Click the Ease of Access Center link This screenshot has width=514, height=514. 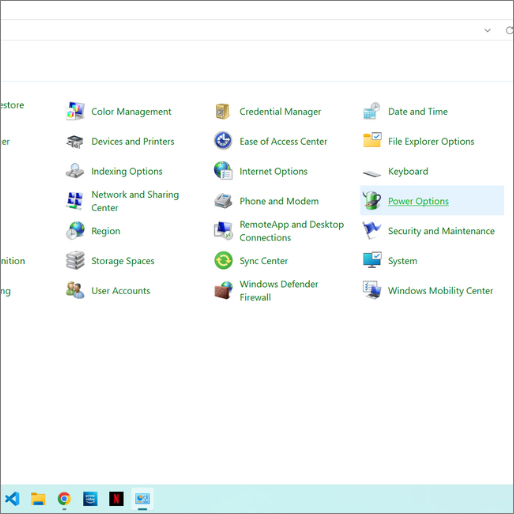click(283, 141)
